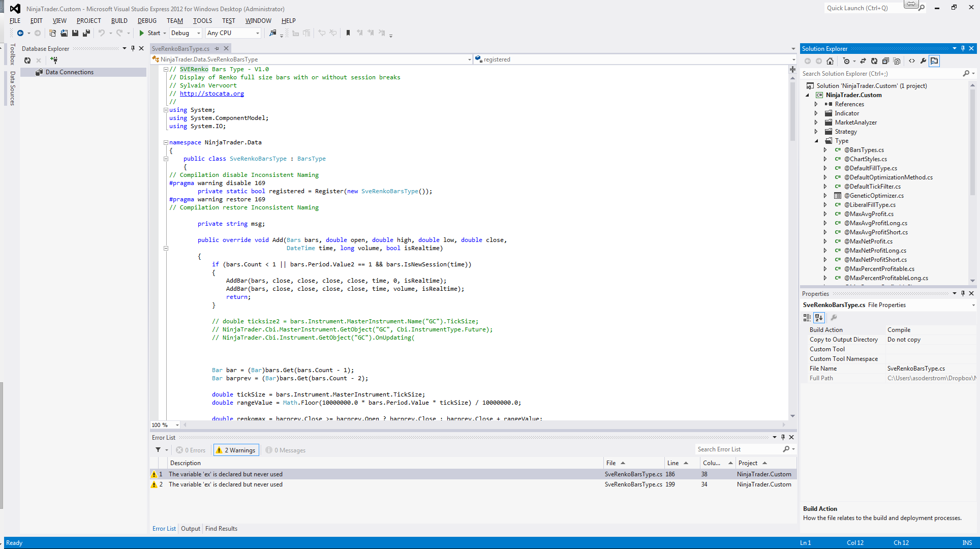Toggle Preview Selected Items in Solution Explorer
Screen dimensions: 980x549
pos(934,61)
